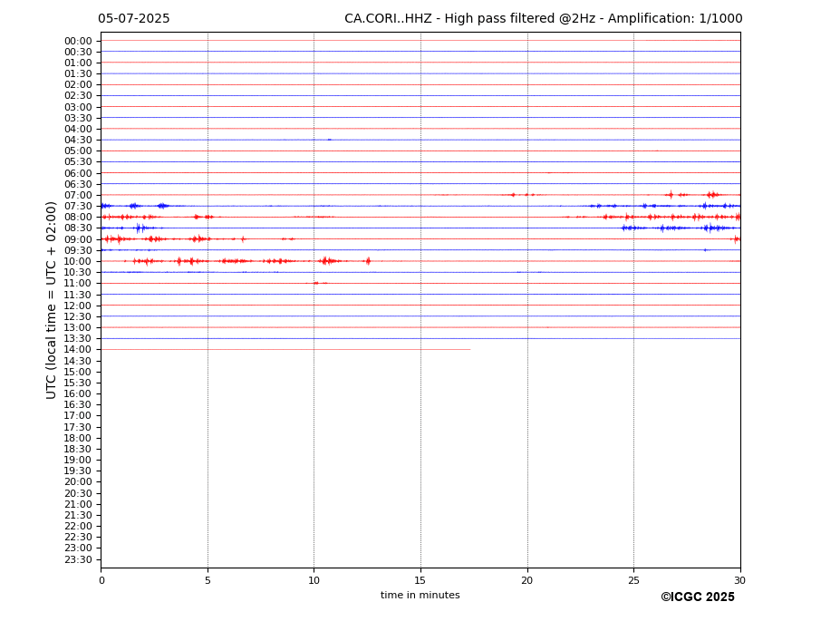Click the x-axis tick label 20

(x=527, y=580)
